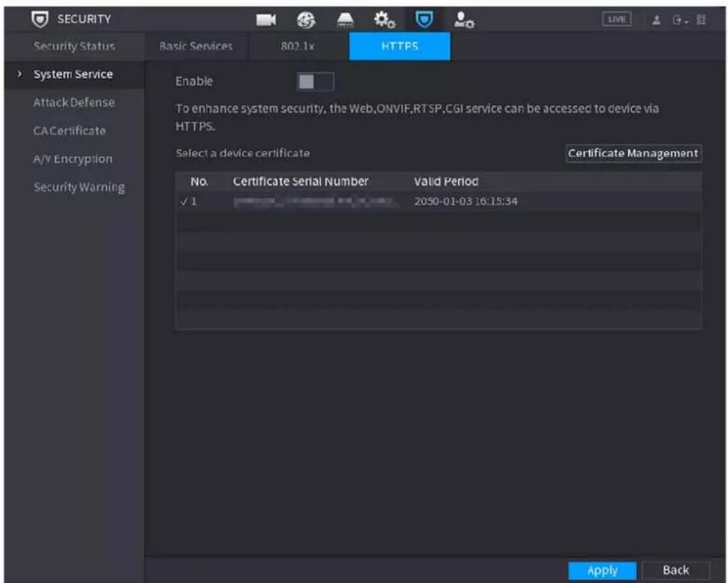Click the LIVE view button
The image size is (728, 583).
coord(617,19)
